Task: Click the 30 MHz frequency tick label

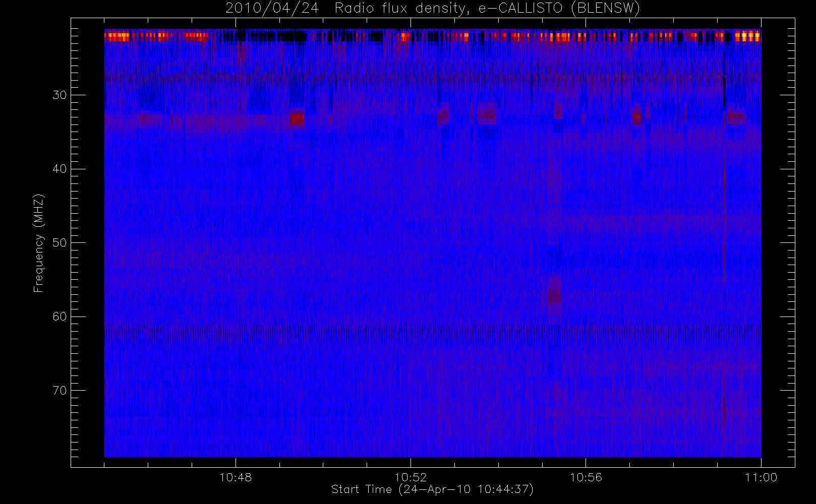Action: point(60,95)
